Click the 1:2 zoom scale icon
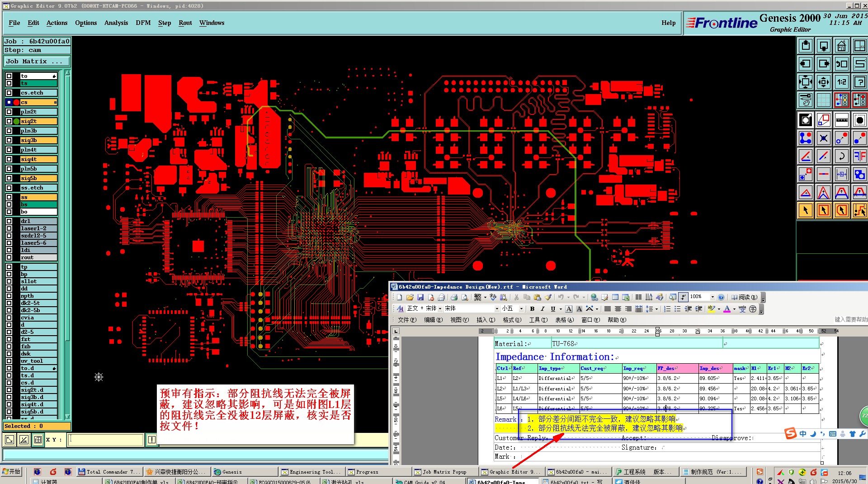Screen dimensions: 868x484 point(841,82)
